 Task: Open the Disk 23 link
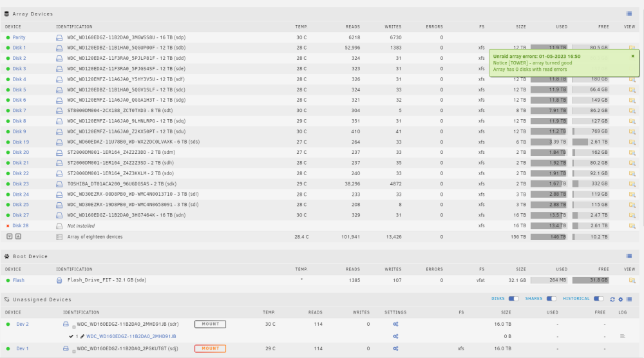(21, 184)
